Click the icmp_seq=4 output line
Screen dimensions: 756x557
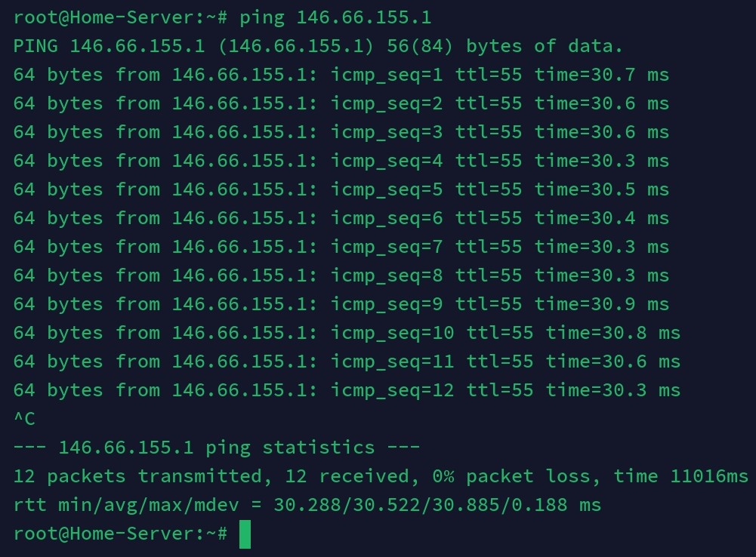pyautogui.click(x=341, y=161)
